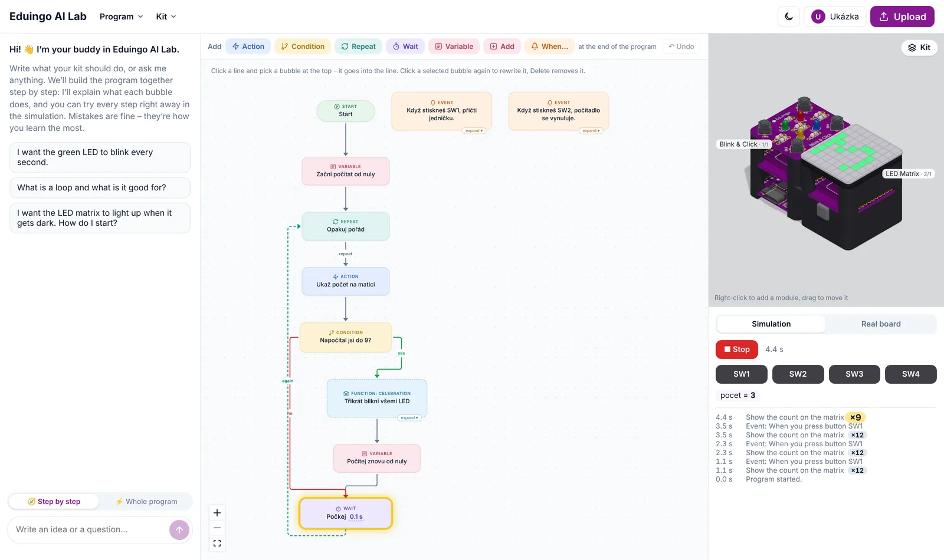Click the ×9 count badge in log
The image size is (944, 560).
coord(855,417)
